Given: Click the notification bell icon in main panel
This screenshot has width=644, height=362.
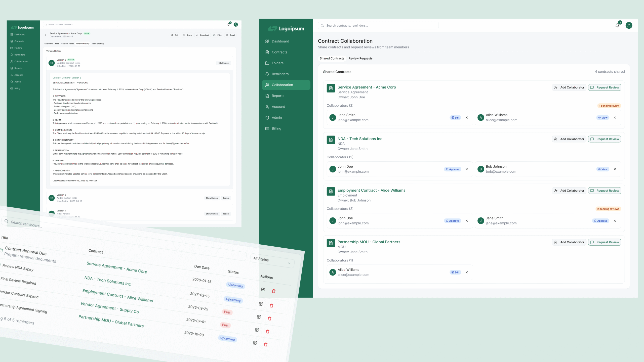Looking at the screenshot, I should (x=617, y=25).
